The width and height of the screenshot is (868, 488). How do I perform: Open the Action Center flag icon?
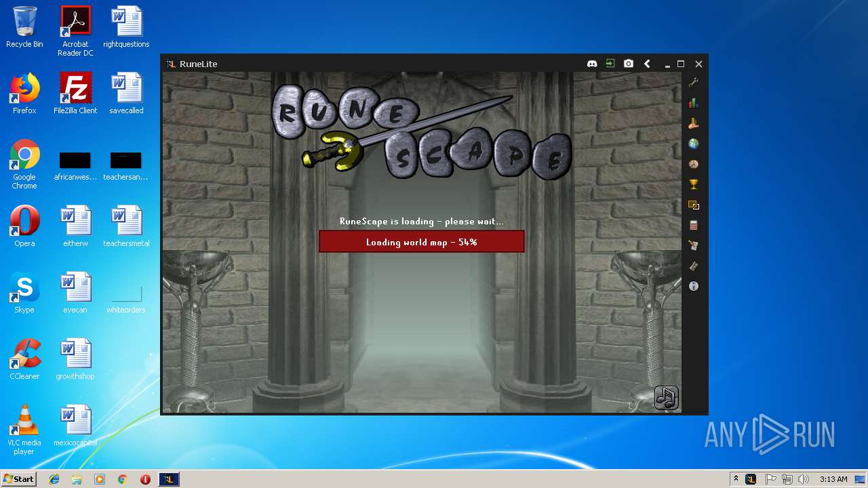pyautogui.click(x=771, y=479)
